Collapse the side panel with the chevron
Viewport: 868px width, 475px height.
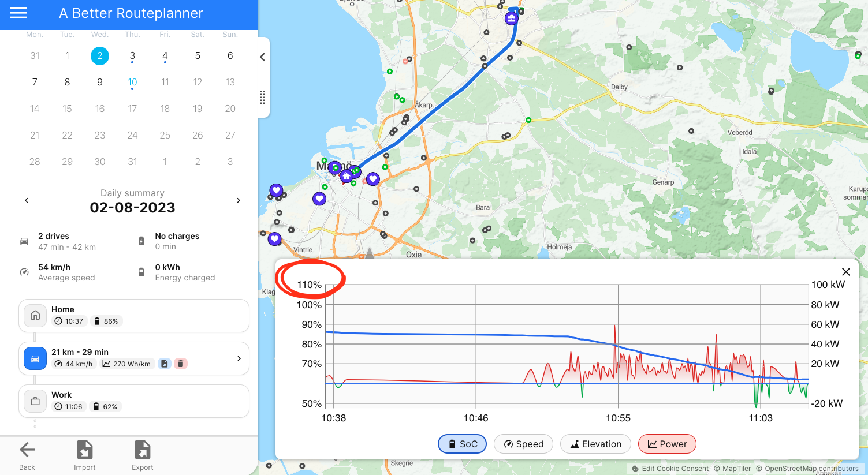[x=262, y=57]
